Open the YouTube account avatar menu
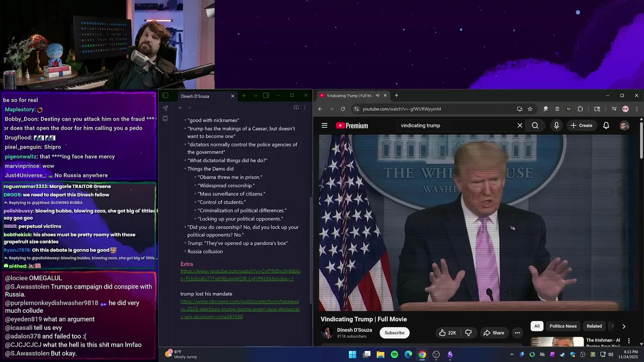Viewport: 644px width, 362px height. pyautogui.click(x=624, y=126)
